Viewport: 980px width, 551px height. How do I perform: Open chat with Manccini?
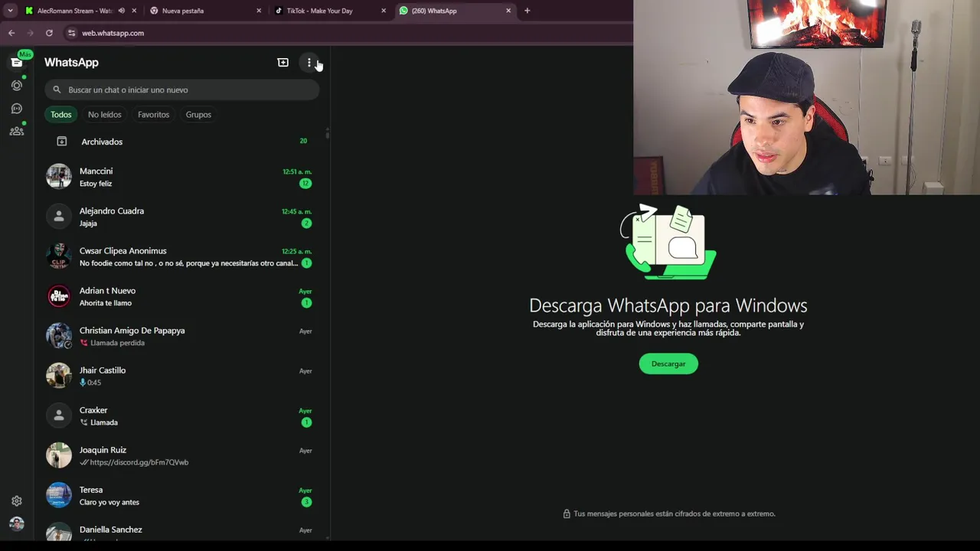pyautogui.click(x=181, y=177)
